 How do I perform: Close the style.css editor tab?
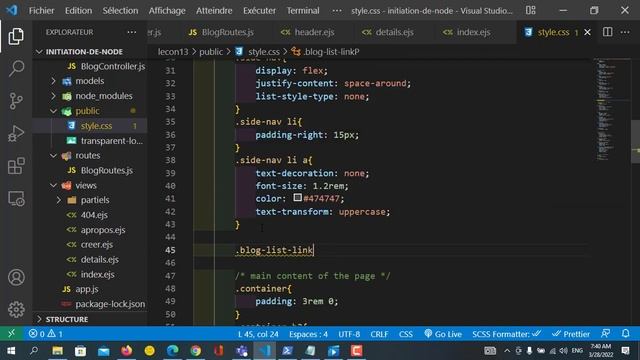(587, 32)
